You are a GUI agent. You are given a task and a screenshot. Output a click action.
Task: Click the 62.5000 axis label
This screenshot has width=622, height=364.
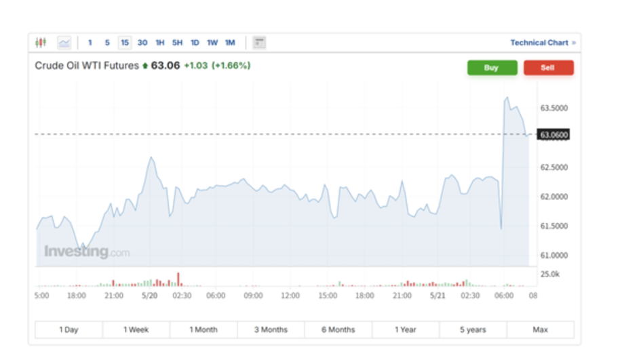click(x=553, y=167)
